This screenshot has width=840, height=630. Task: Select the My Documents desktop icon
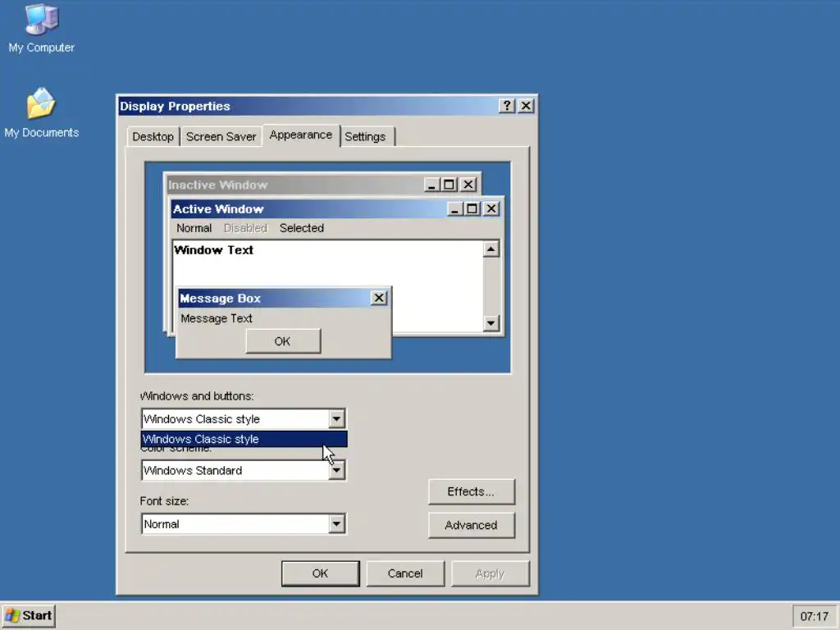41,112
